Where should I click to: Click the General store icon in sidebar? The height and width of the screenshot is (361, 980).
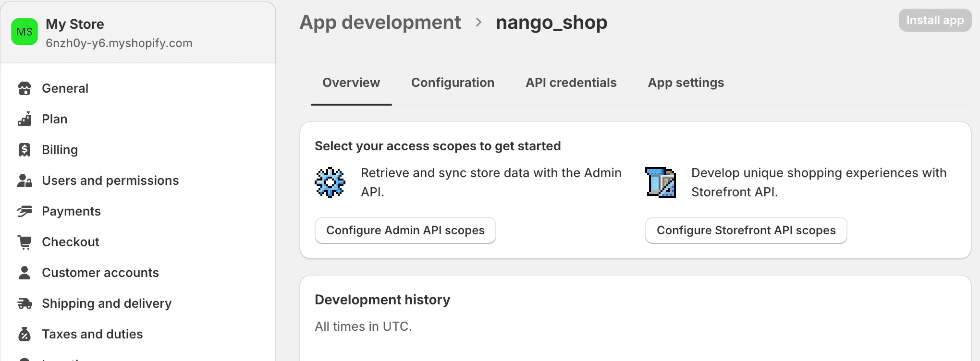coord(24,88)
